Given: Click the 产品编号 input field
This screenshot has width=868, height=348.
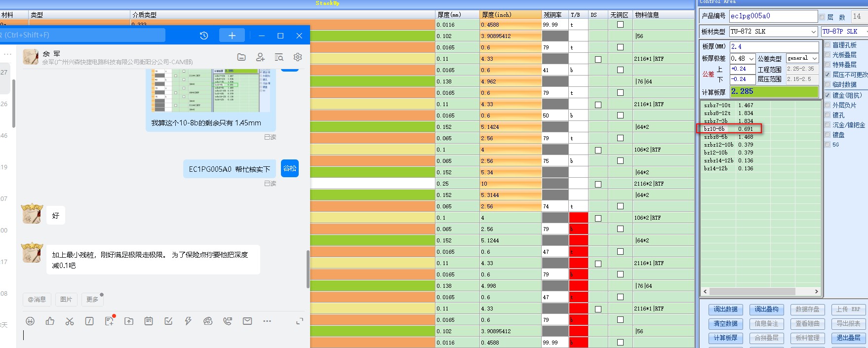Looking at the screenshot, I should 773,16.
